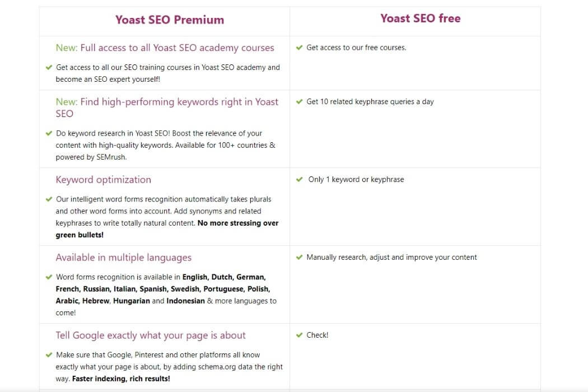Click the checkmark next to 'Check!'

click(x=299, y=335)
